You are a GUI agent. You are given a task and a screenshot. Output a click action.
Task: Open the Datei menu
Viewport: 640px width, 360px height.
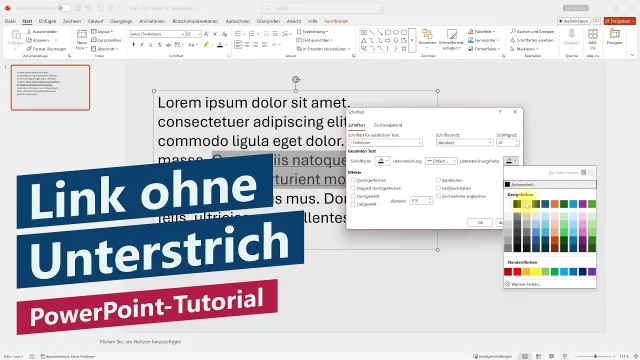pyautogui.click(x=10, y=21)
